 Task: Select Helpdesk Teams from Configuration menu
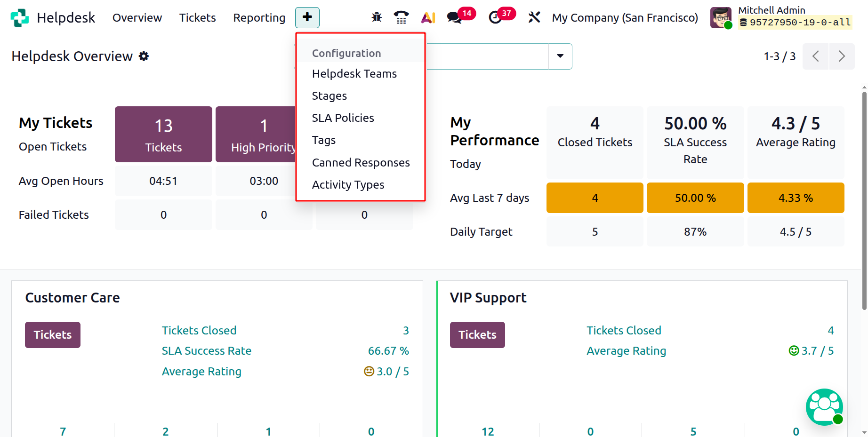[x=354, y=74]
